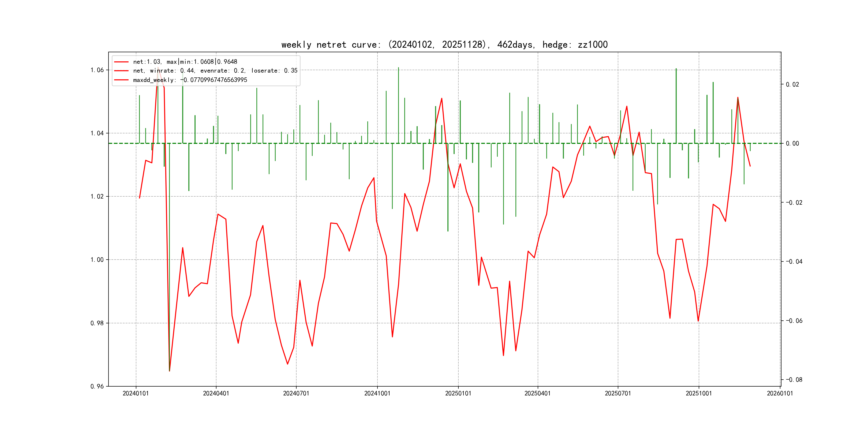Click the 20240401 x-axis date label
This screenshot has width=868, height=434.
pos(216,394)
